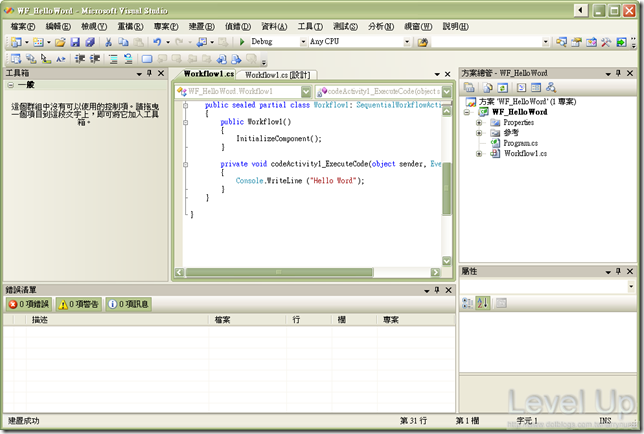Cut selection with the scissors icon
Screen dimensions: 644x434
point(108,42)
